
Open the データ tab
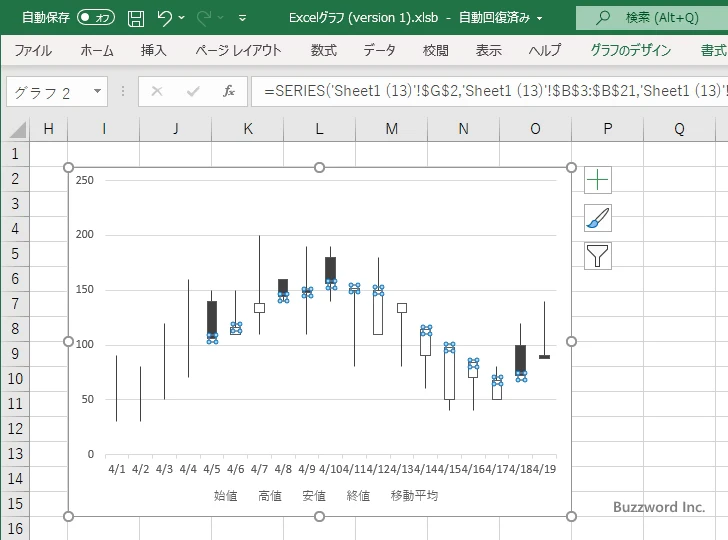tap(379, 50)
